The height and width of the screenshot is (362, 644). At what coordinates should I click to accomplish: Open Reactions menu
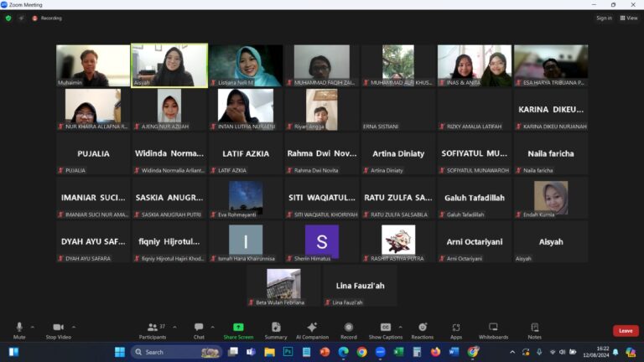(x=422, y=330)
